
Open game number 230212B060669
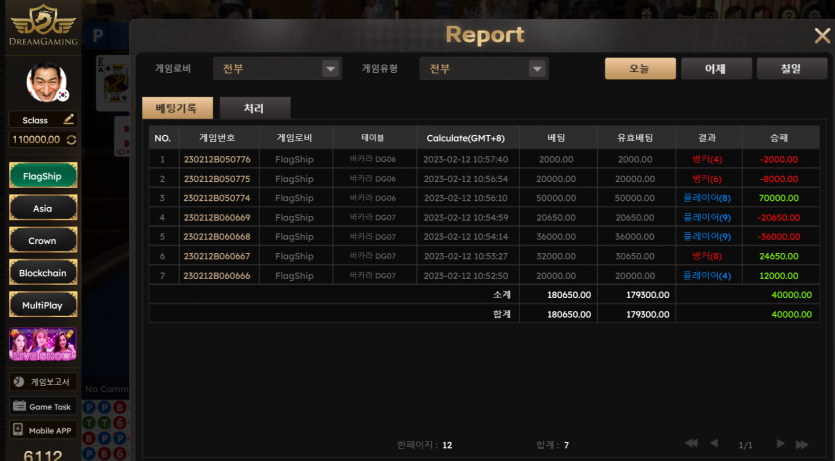[217, 217]
